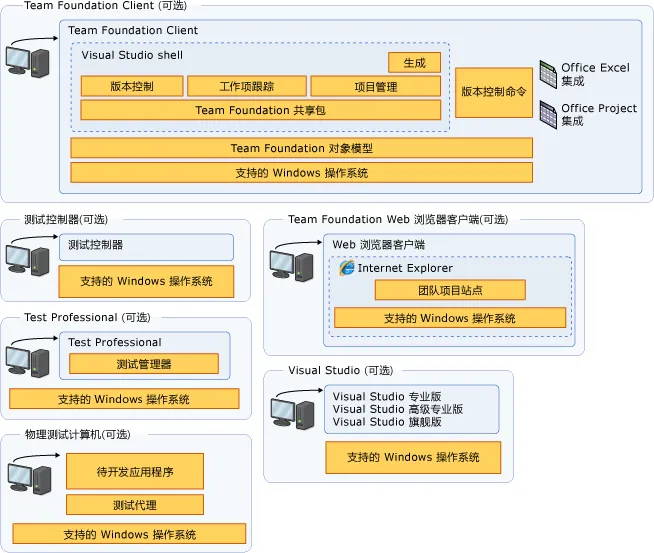This screenshot has width=654, height=553.
Task: Select the 团队项目站点 box
Action: point(450,290)
